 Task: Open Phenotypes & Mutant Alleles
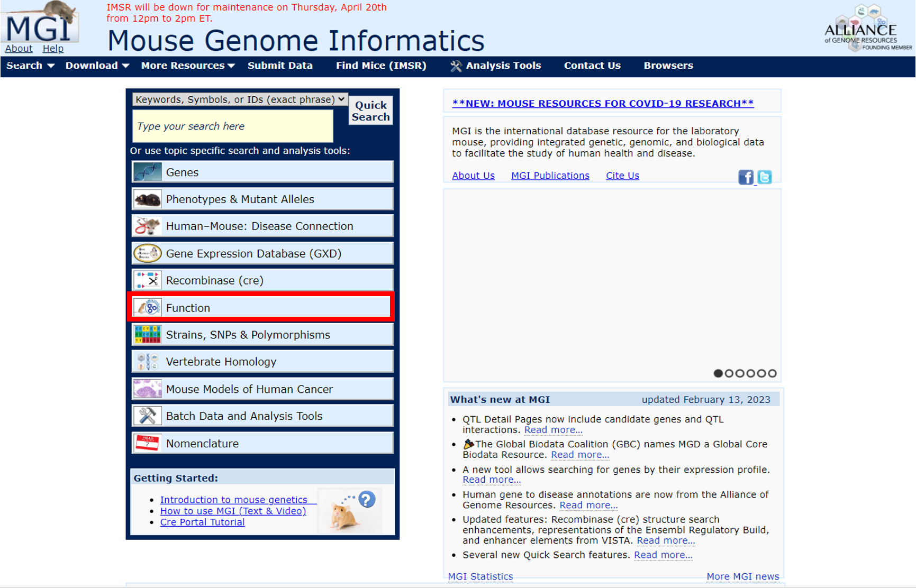[262, 199]
